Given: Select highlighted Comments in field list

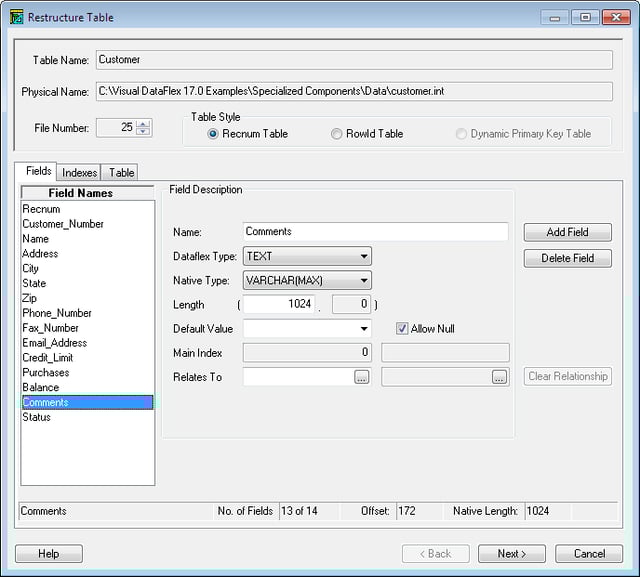Looking at the screenshot, I should [x=88, y=402].
